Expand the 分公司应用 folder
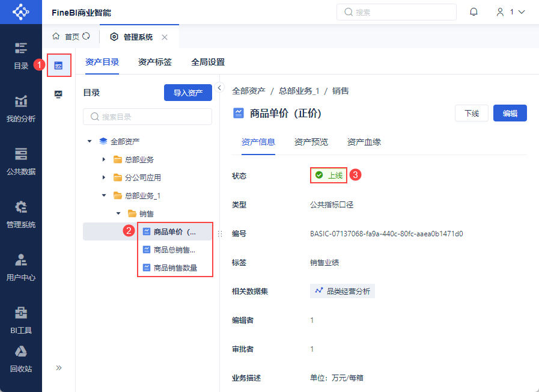The width and height of the screenshot is (539, 392). [x=104, y=177]
